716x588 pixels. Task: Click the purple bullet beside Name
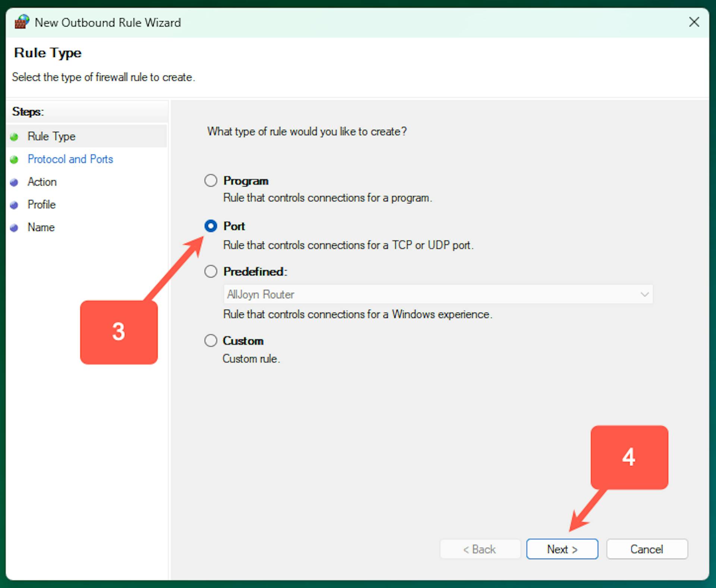[x=14, y=228]
